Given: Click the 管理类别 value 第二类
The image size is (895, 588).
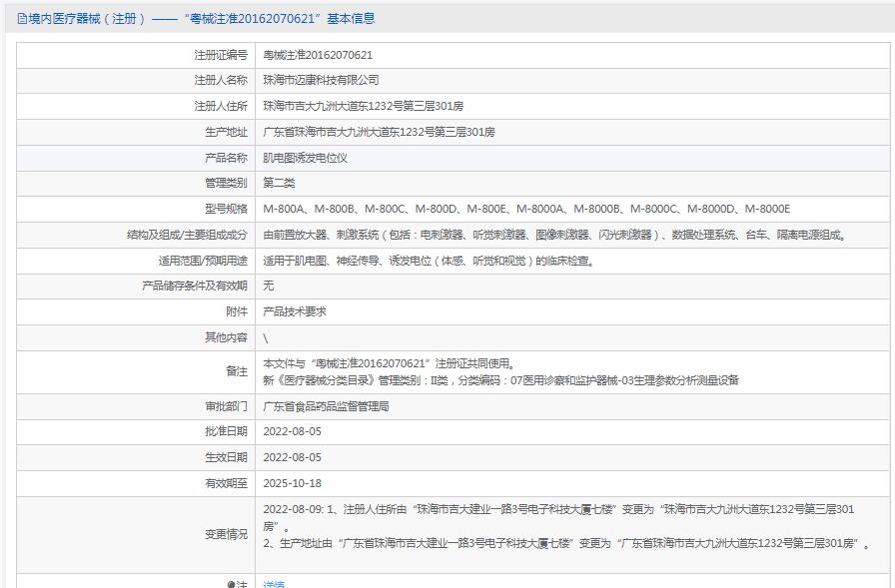Looking at the screenshot, I should click(x=279, y=183).
